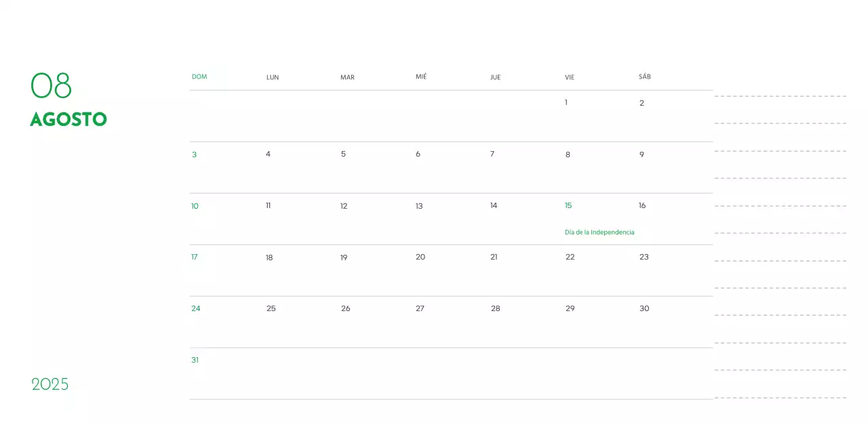Select the date 31
This screenshot has width=868, height=425.
coord(195,360)
